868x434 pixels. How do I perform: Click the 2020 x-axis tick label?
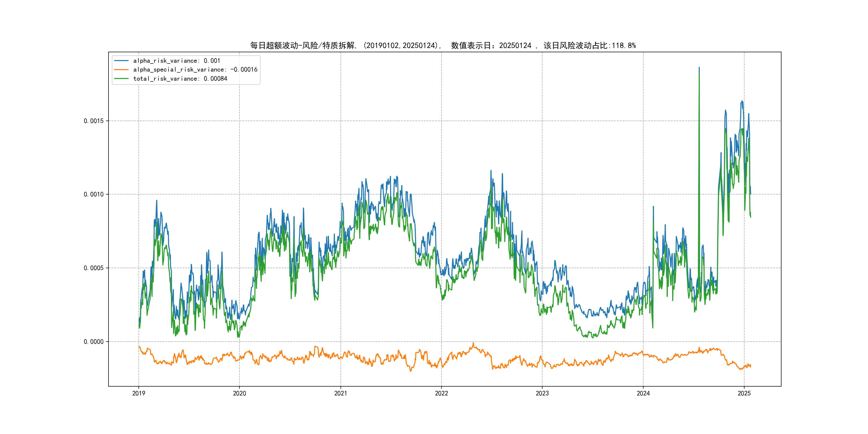click(x=240, y=393)
